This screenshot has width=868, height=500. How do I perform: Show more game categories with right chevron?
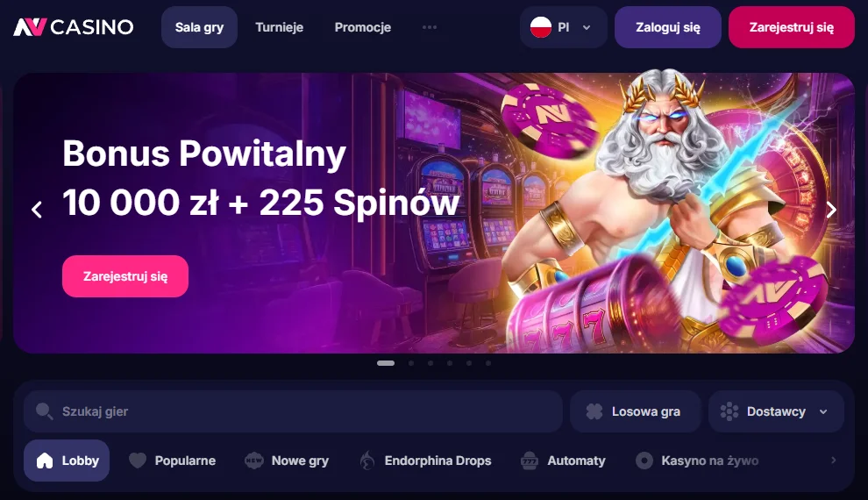tap(833, 461)
